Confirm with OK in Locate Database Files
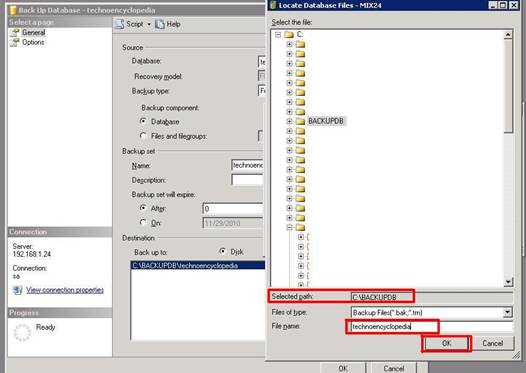526x373 pixels. coord(446,343)
